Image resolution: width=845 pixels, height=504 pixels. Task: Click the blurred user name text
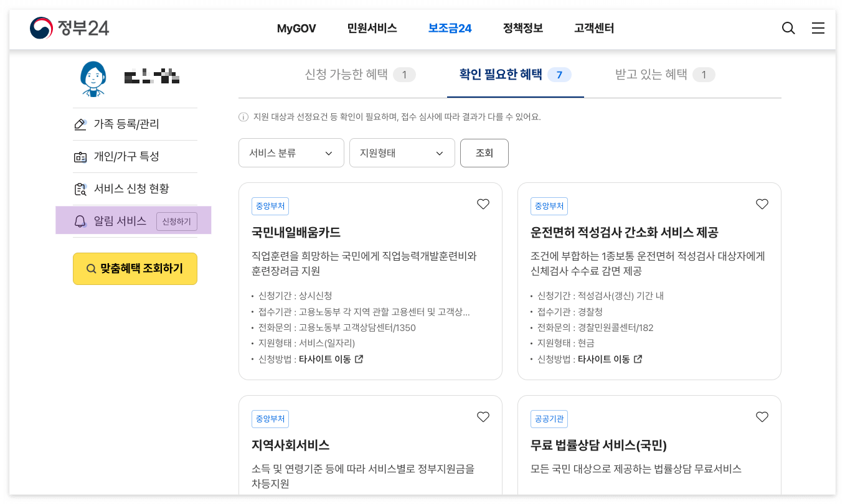152,78
